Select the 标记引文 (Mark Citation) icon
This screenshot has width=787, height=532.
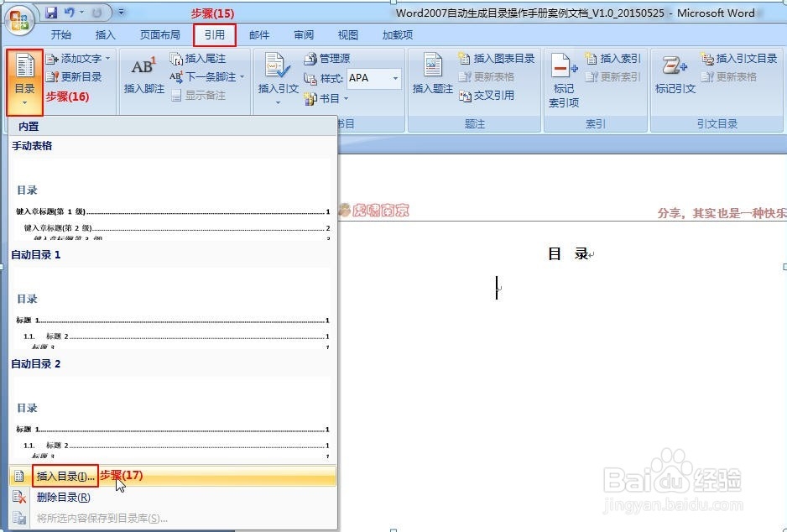click(x=673, y=76)
